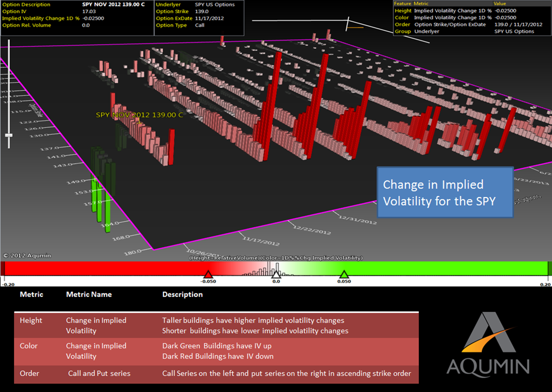This screenshot has height=392, width=552.
Task: Select the red triangle marker at -0.050
Action: [208, 275]
